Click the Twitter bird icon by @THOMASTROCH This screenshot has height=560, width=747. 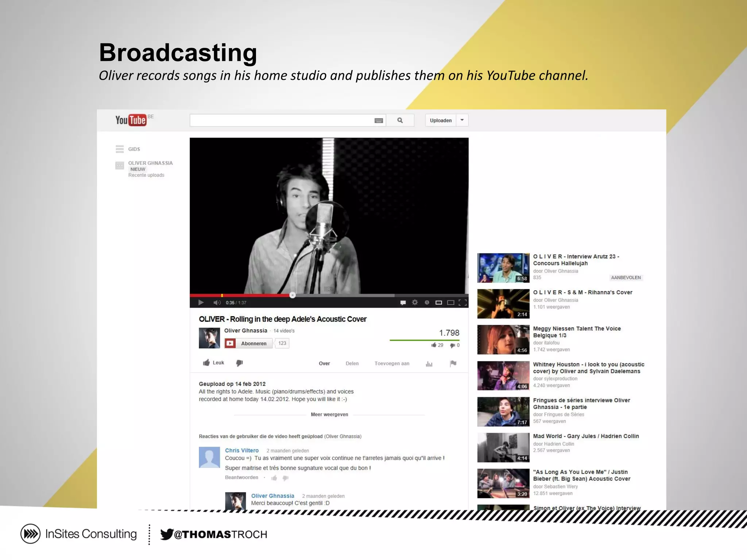point(167,534)
